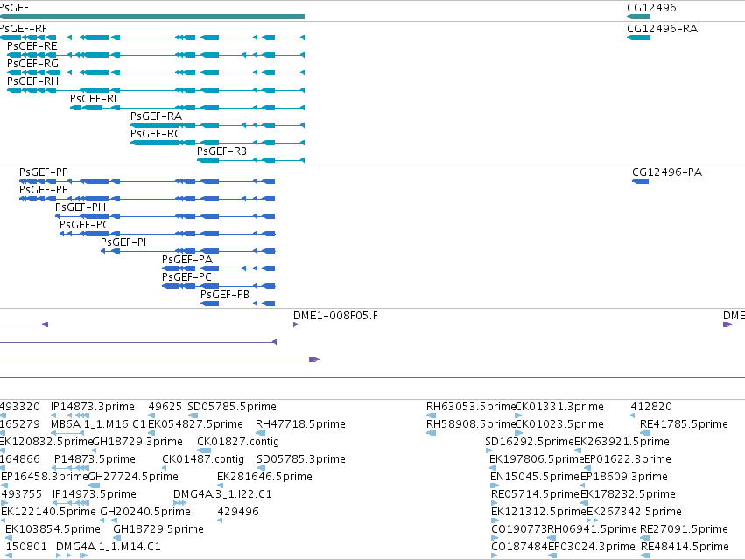
Task: Click the PsGEF-PE protein label
Action: pos(44,190)
